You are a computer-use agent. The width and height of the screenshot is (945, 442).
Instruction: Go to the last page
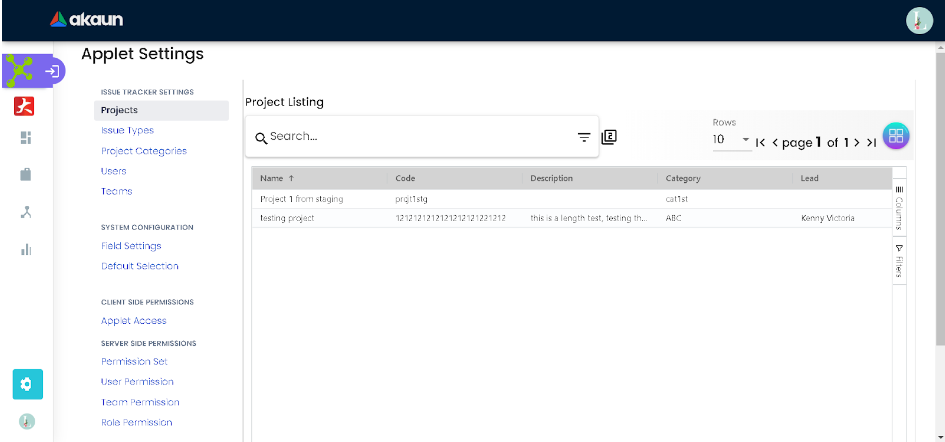coord(871,143)
